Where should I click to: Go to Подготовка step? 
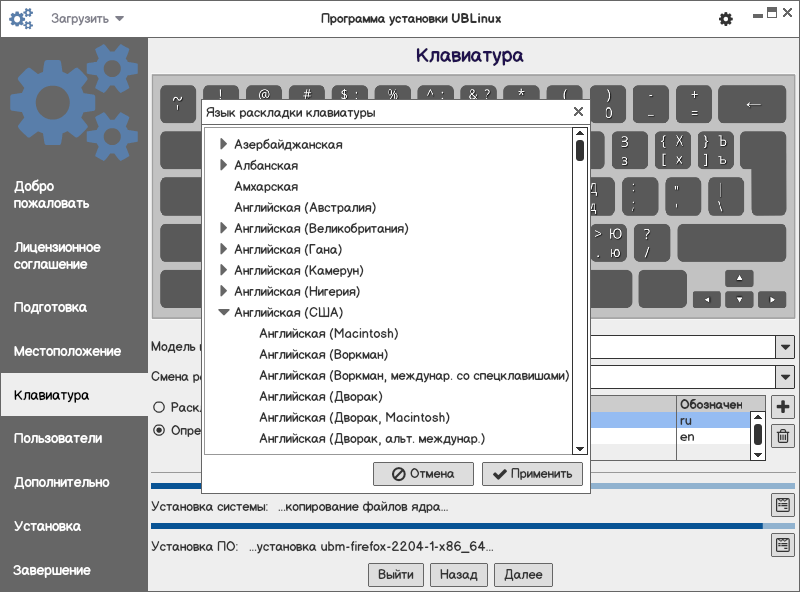pyautogui.click(x=74, y=307)
